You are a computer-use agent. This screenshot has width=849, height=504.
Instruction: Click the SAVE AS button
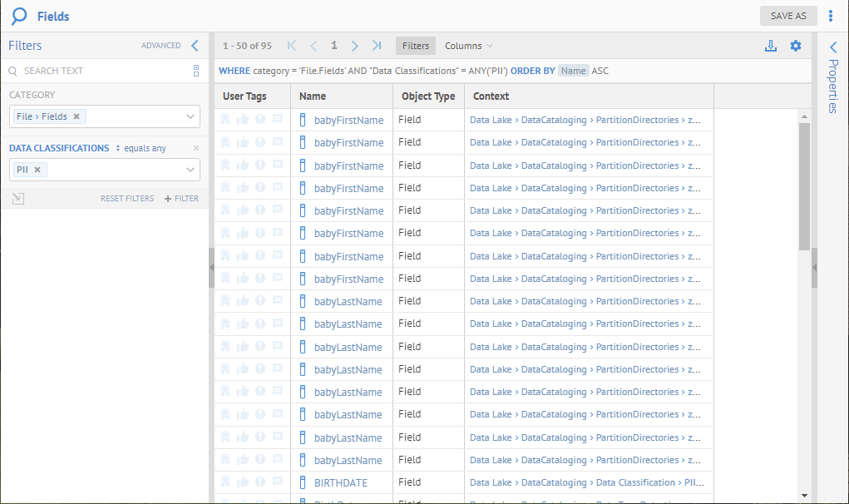tap(787, 16)
